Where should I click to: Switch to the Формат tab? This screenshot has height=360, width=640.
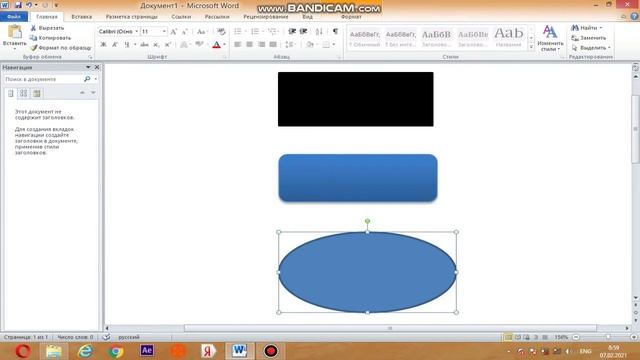pyautogui.click(x=351, y=17)
